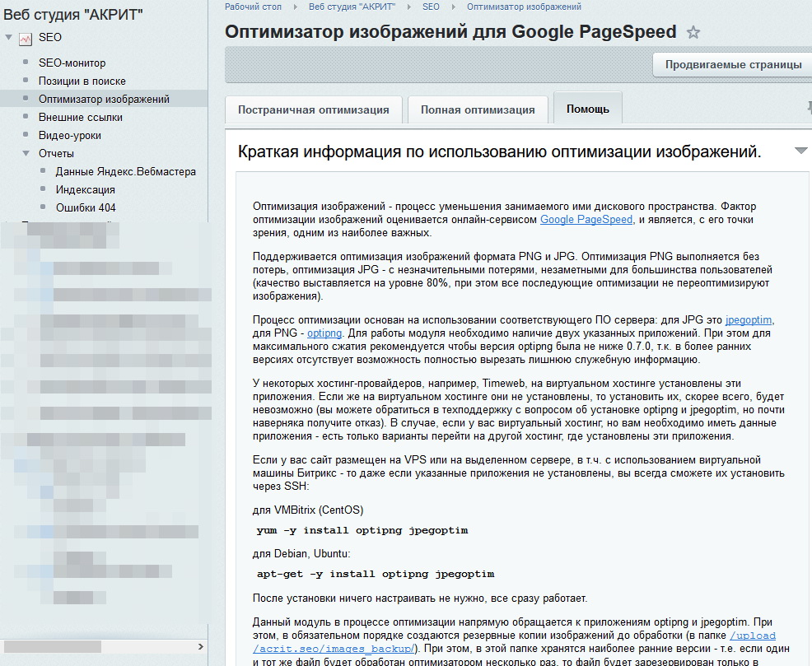Select Позиции в поиске menu item

tap(82, 81)
